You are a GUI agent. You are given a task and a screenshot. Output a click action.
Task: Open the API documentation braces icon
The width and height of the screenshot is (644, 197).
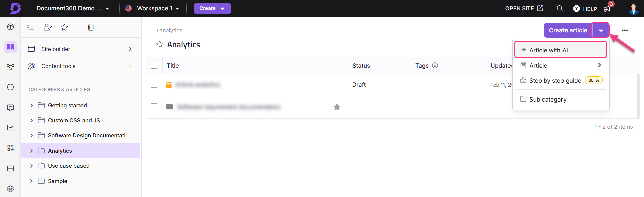click(x=10, y=87)
